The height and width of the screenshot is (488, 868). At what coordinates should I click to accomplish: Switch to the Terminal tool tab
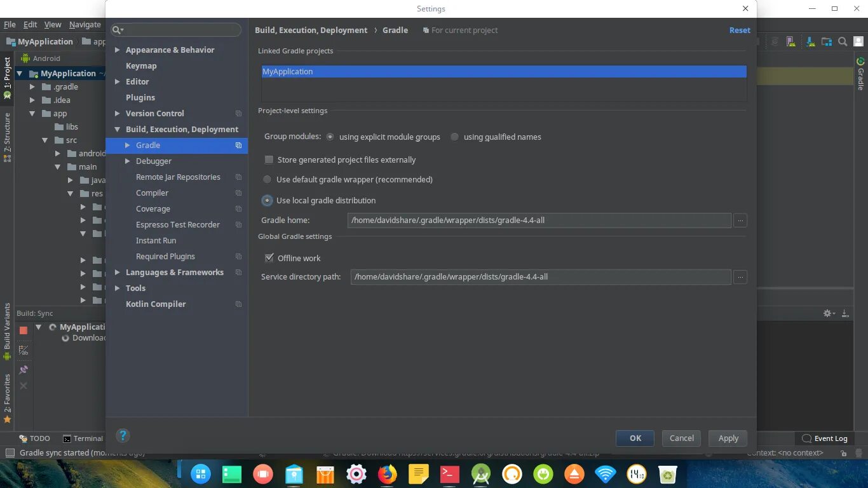[83, 438]
